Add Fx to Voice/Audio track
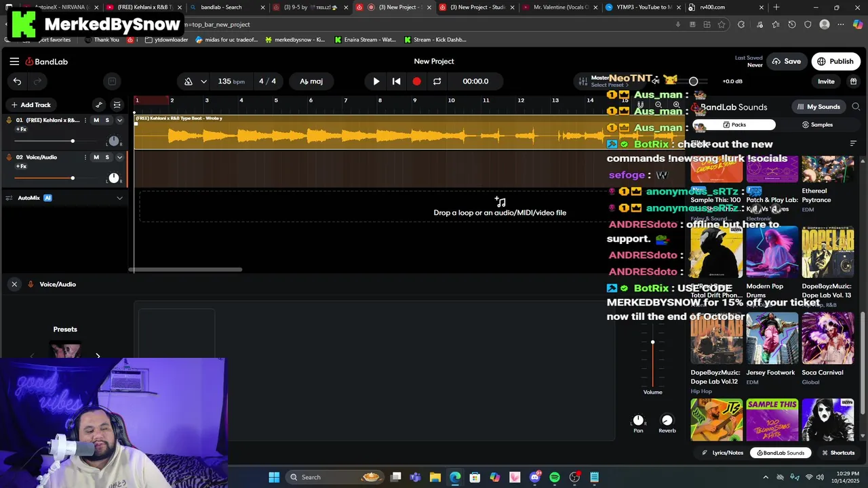Image resolution: width=868 pixels, height=488 pixels. (21, 166)
